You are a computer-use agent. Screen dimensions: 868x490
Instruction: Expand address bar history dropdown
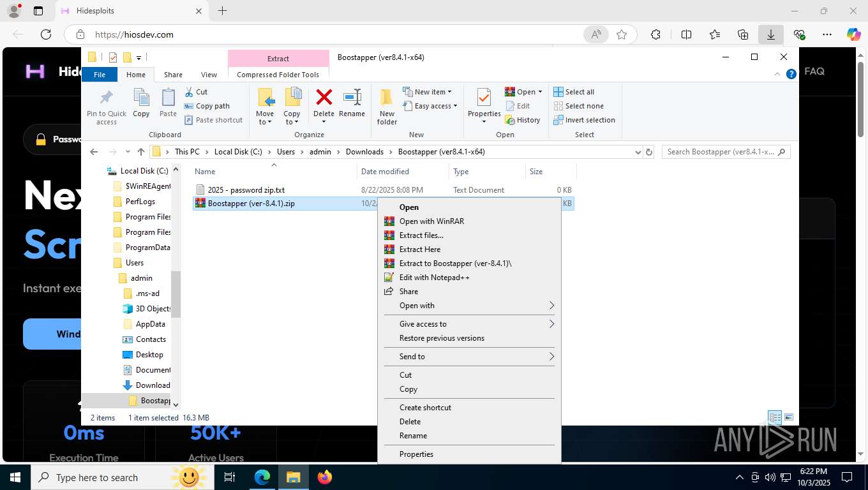click(x=638, y=152)
